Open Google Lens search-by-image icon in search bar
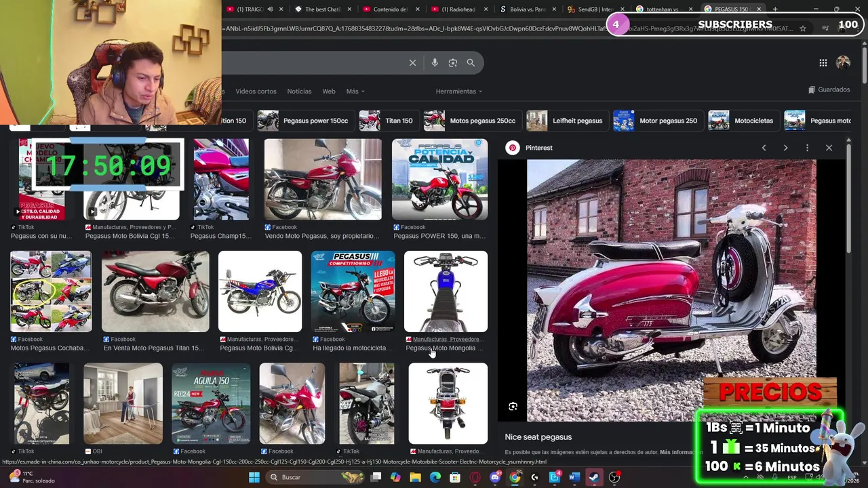This screenshot has height=488, width=868. click(x=453, y=62)
